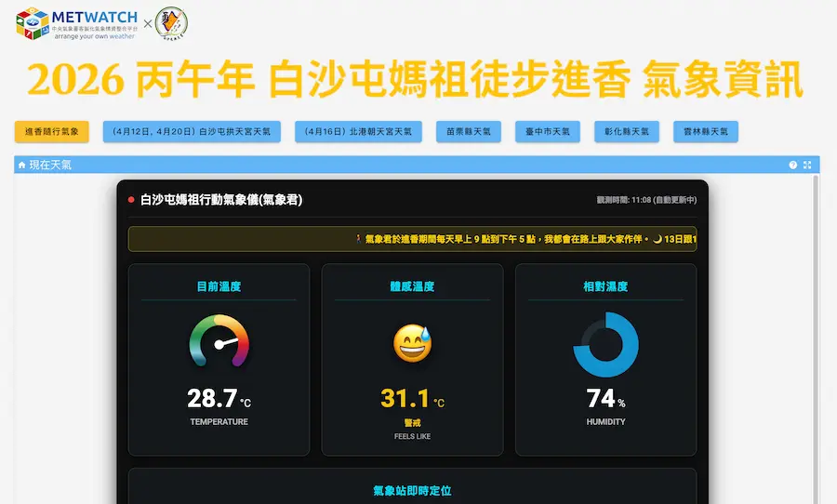Select the 進香隨行氣象 tab
Image resolution: width=837 pixels, height=504 pixels.
[51, 132]
